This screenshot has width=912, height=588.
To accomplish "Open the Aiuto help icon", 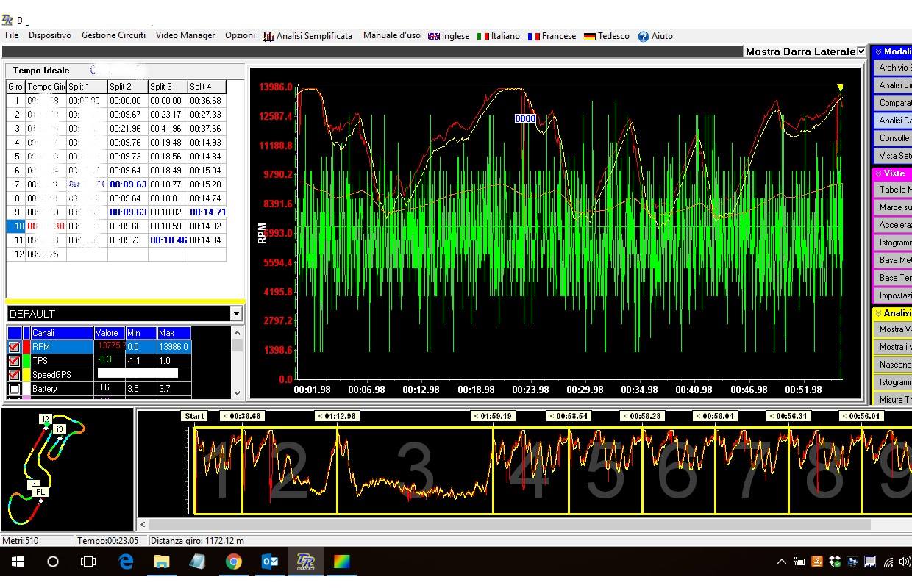I will (x=655, y=36).
